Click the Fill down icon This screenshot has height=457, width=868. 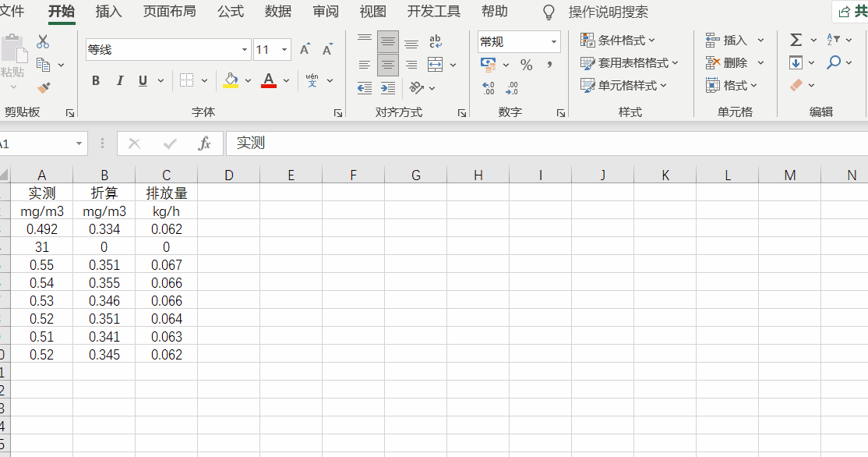pos(796,62)
